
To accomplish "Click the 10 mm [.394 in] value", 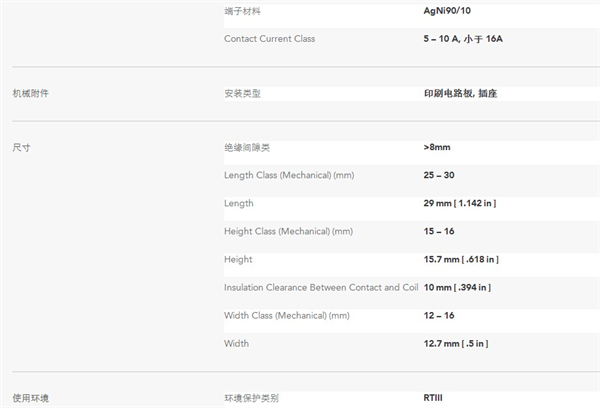I will (458, 287).
